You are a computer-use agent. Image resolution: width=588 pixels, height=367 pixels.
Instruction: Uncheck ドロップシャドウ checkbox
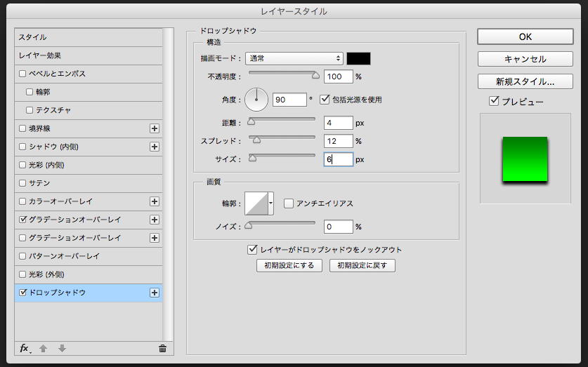pyautogui.click(x=22, y=293)
